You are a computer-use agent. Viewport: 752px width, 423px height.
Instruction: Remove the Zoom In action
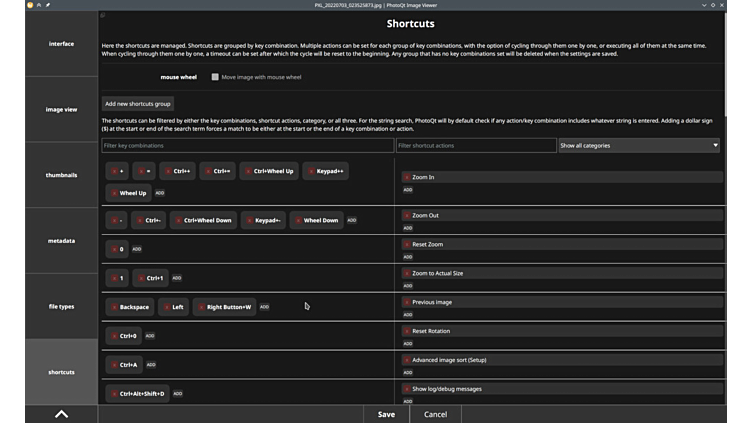click(x=408, y=177)
